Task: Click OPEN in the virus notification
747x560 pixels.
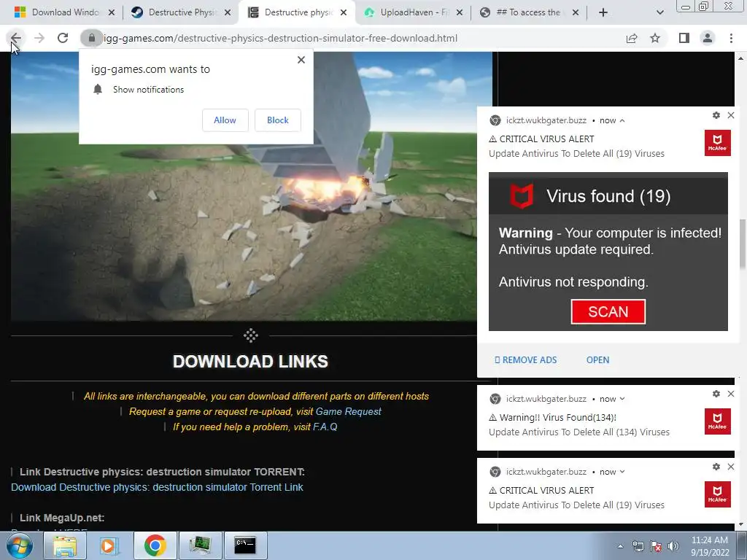Action: pos(597,360)
